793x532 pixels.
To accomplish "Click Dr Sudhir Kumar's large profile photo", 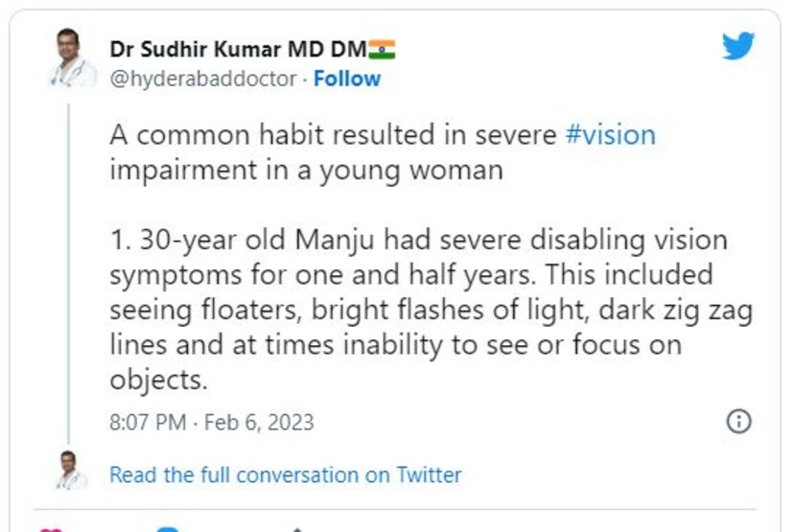I will 69,60.
